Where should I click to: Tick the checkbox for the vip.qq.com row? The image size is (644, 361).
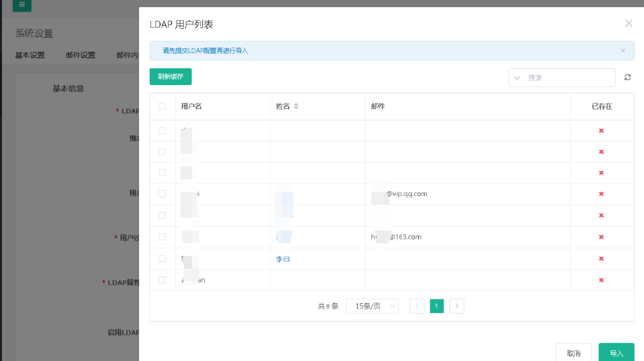(162, 194)
